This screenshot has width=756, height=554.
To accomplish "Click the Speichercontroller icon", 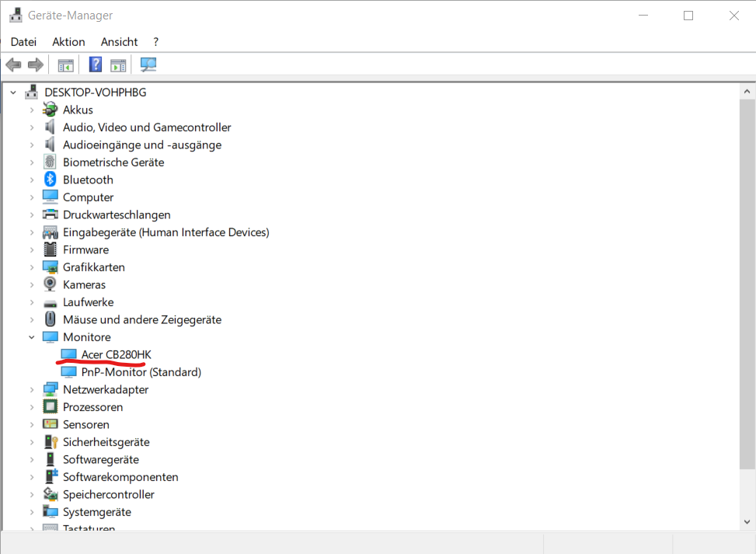I will coord(51,493).
